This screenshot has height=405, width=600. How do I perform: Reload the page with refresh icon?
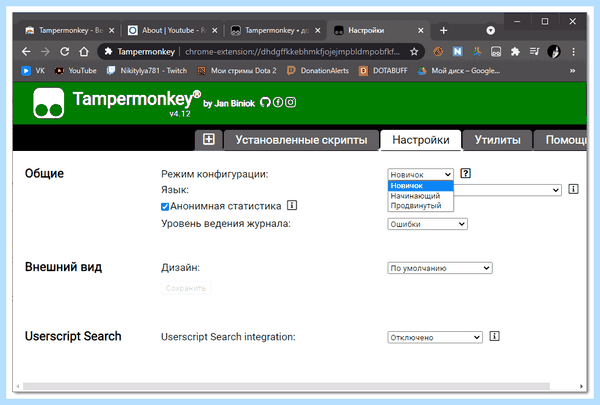(x=65, y=52)
